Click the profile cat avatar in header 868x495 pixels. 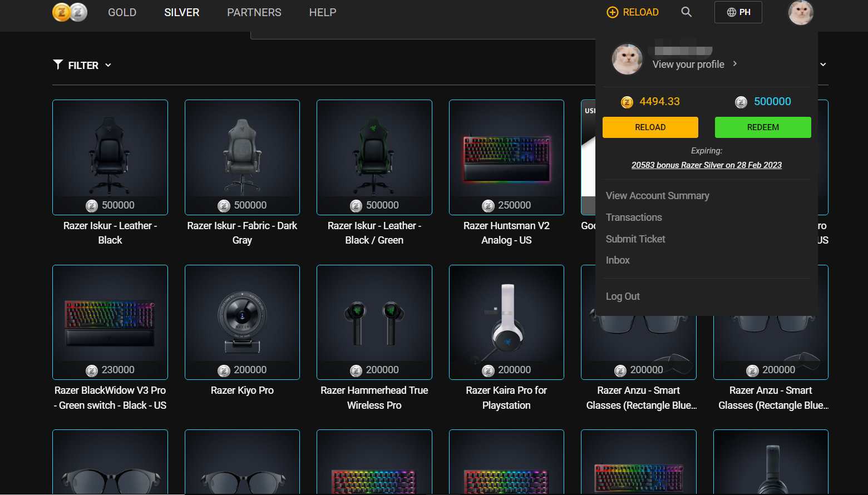point(801,12)
